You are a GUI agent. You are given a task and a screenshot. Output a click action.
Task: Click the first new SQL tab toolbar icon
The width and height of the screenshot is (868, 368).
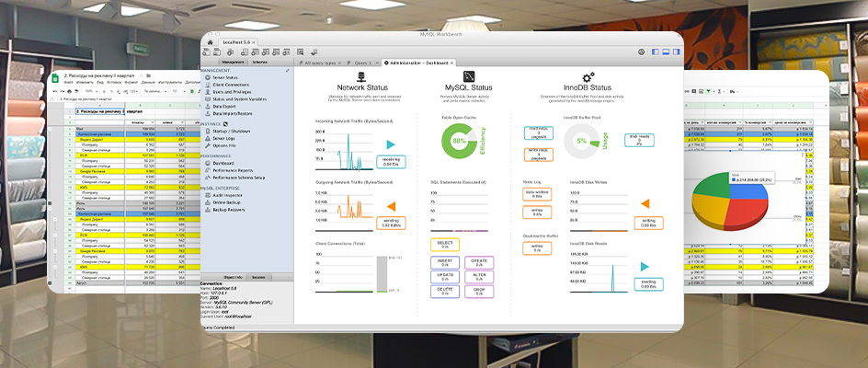tap(207, 52)
